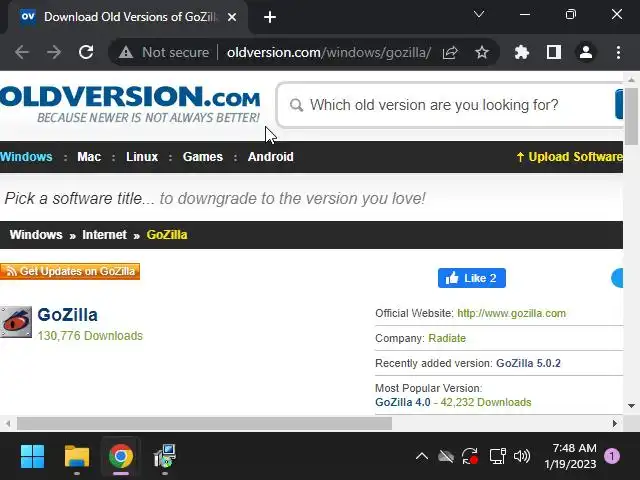Select the Windows category in the nav bar
This screenshot has height=480, width=640.
(x=26, y=157)
